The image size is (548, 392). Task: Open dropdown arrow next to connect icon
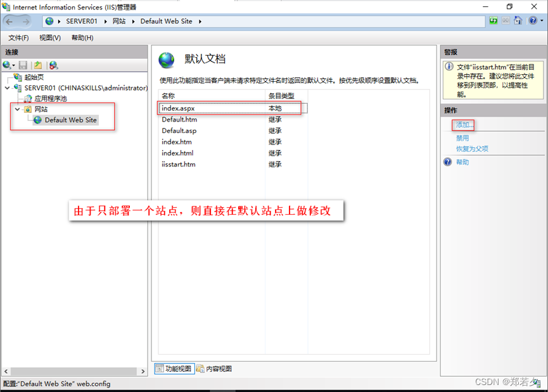[x=14, y=65]
